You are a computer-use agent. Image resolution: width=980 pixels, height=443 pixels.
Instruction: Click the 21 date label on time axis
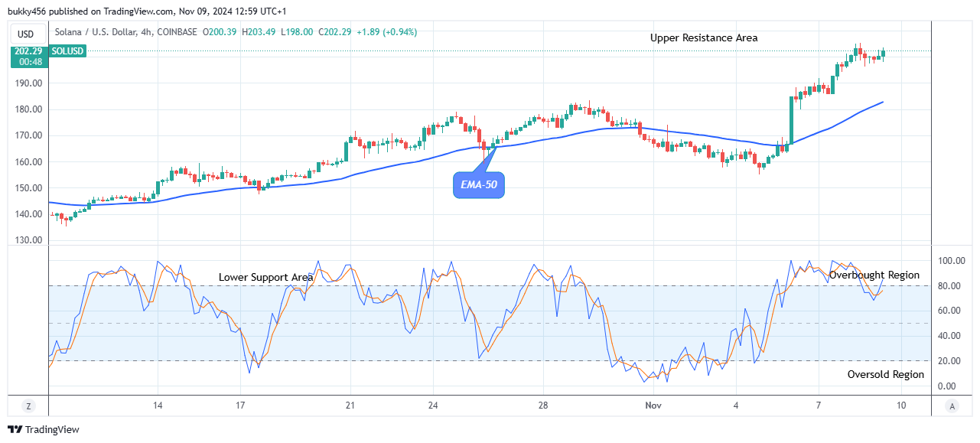point(350,405)
